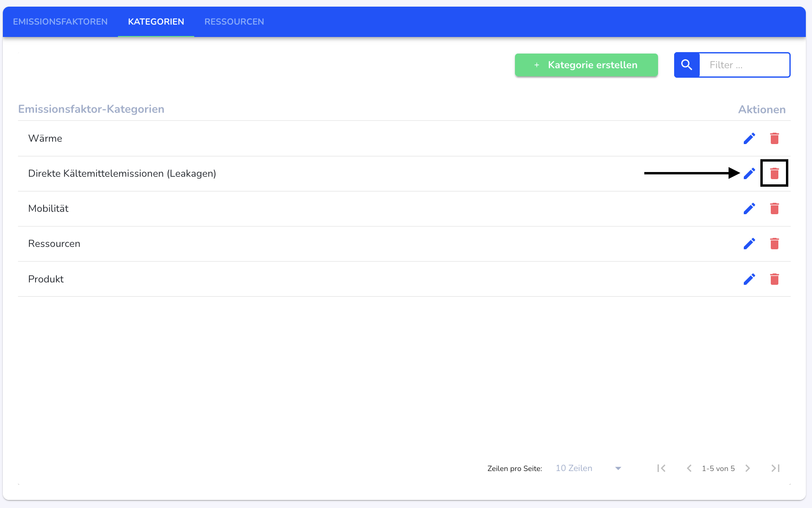Click the 1-5 von 5 pagination label
The height and width of the screenshot is (508, 812).
718,468
